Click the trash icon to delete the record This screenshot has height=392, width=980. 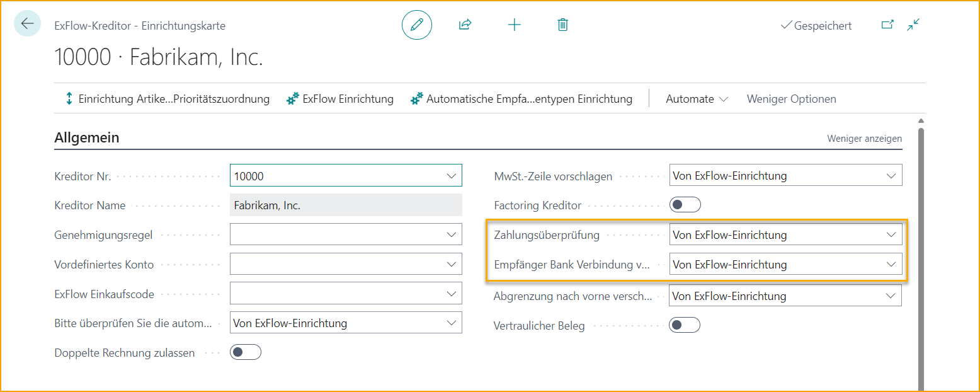click(x=562, y=25)
